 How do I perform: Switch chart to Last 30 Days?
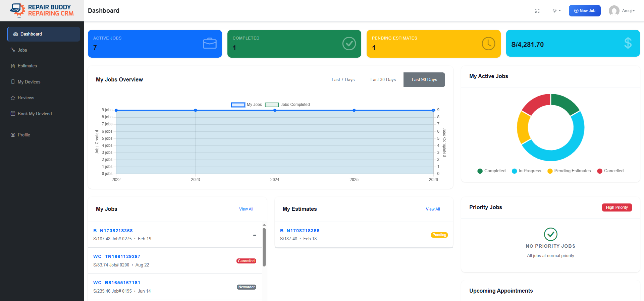[383, 80]
